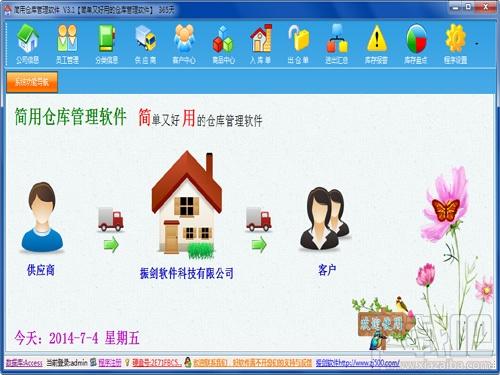Image resolution: width=500 pixels, height=375 pixels.
Task: Open 客户中心 customer center icon
Action: coord(184,44)
